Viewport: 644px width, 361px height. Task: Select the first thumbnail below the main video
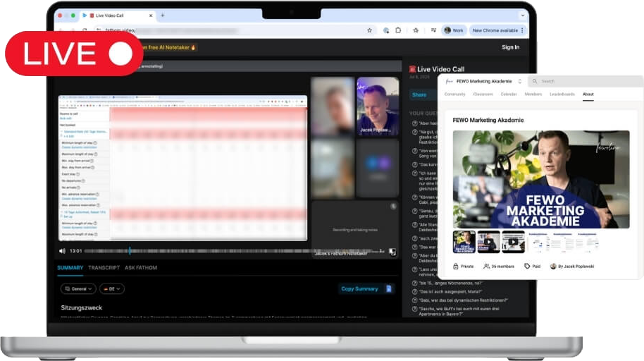pyautogui.click(x=464, y=242)
